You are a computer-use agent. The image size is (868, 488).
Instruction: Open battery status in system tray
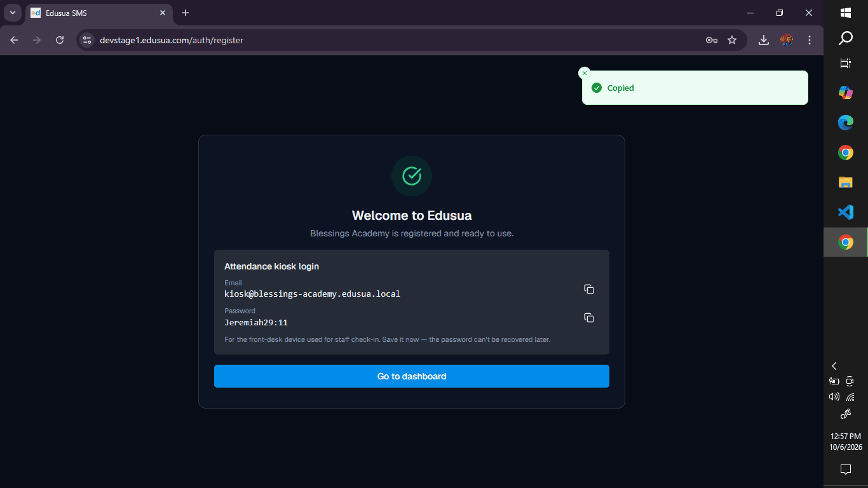tap(834, 381)
